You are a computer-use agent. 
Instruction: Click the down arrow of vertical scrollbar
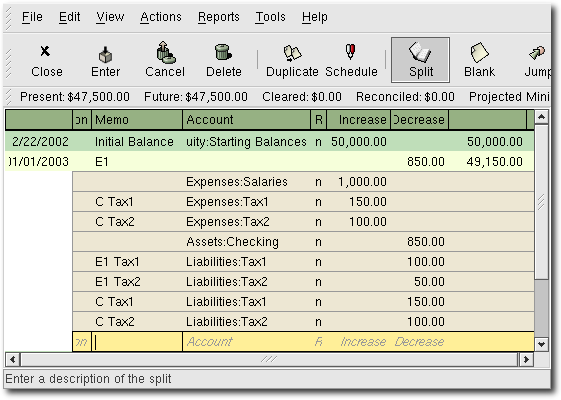coord(541,344)
